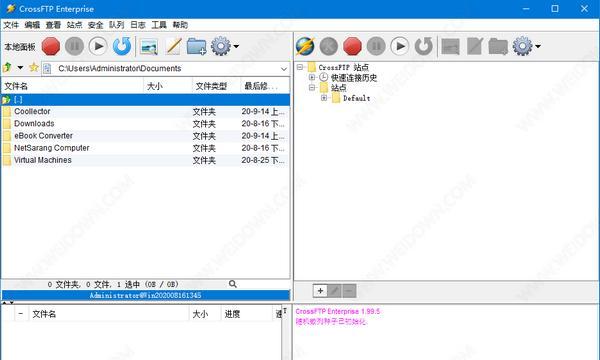The width and height of the screenshot is (600, 360).
Task: Expand the 快速连接历史 node
Action: click(312, 77)
